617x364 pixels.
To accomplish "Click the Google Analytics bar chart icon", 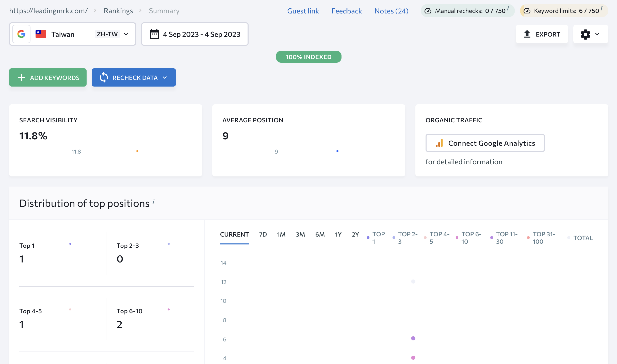I will click(439, 143).
